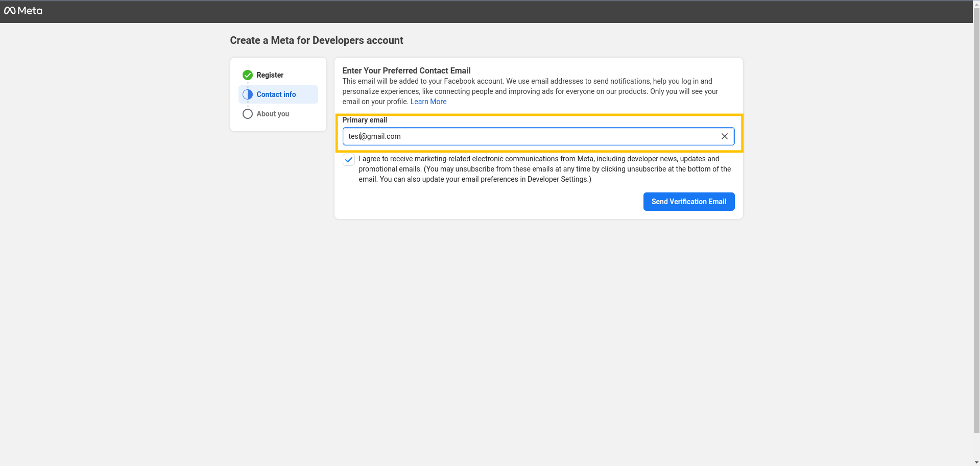Open the Learn More link
The image size is (980, 466).
(428, 102)
